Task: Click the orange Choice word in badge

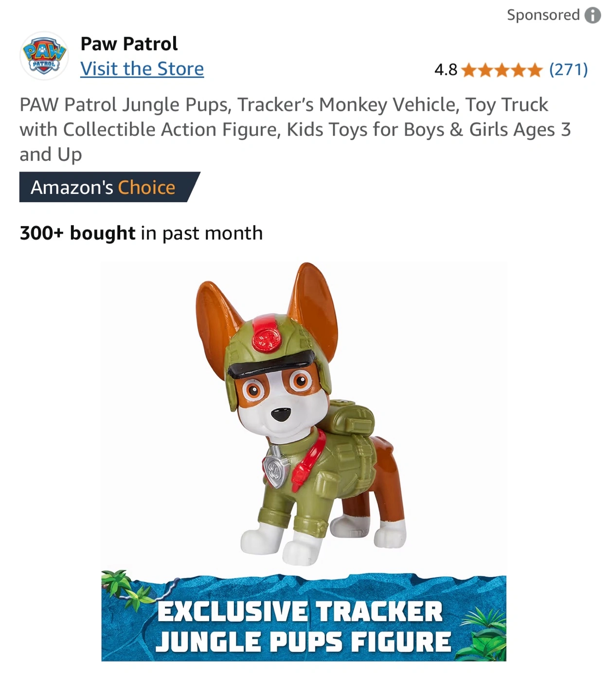Action: (x=146, y=187)
